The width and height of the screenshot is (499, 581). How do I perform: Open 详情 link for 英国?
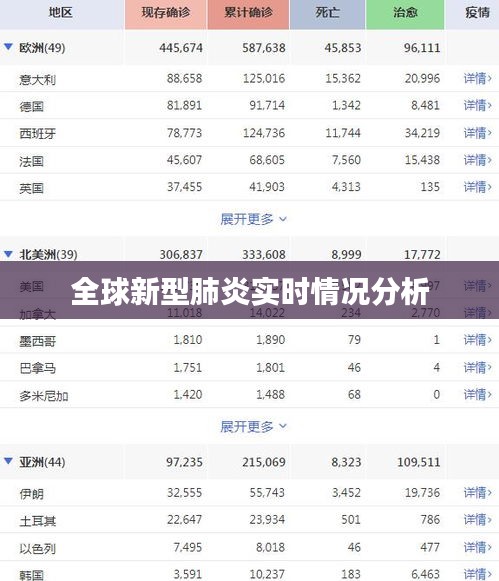tap(478, 187)
